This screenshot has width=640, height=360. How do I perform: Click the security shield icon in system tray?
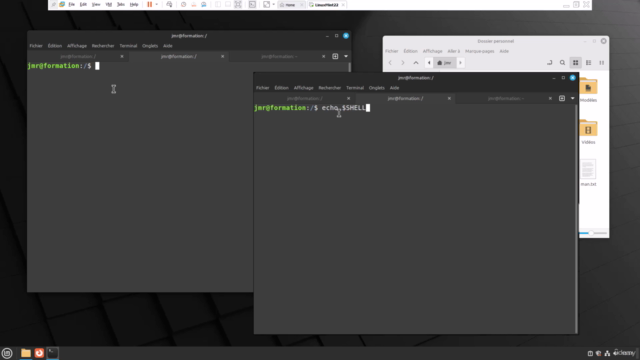point(599,353)
